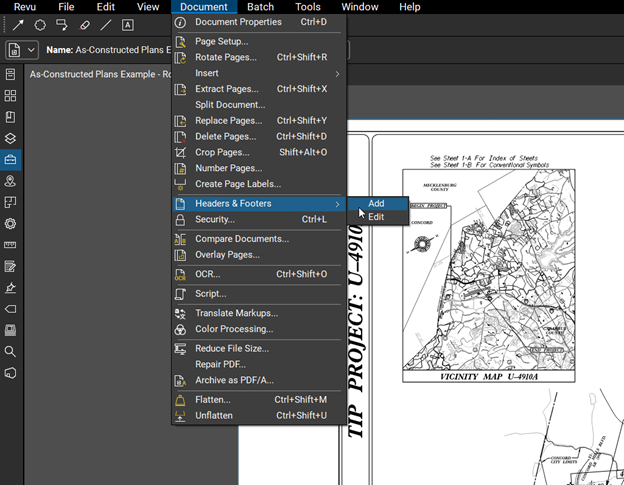Choose Add in Headers & Footers submenu

click(x=378, y=204)
